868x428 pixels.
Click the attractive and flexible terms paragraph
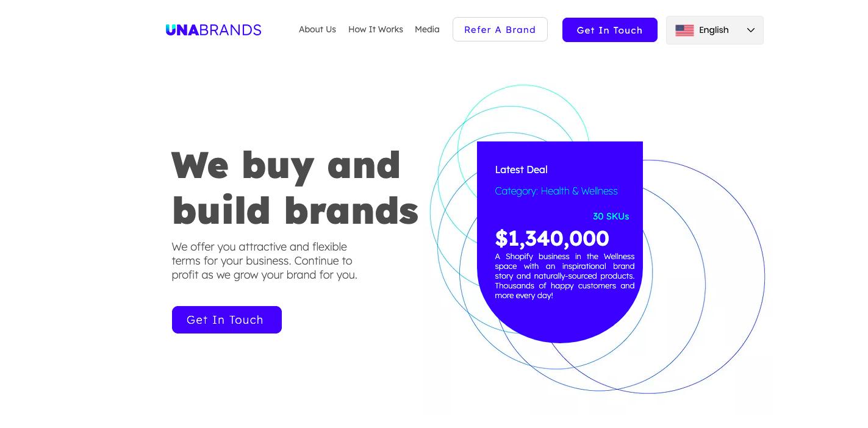264,260
